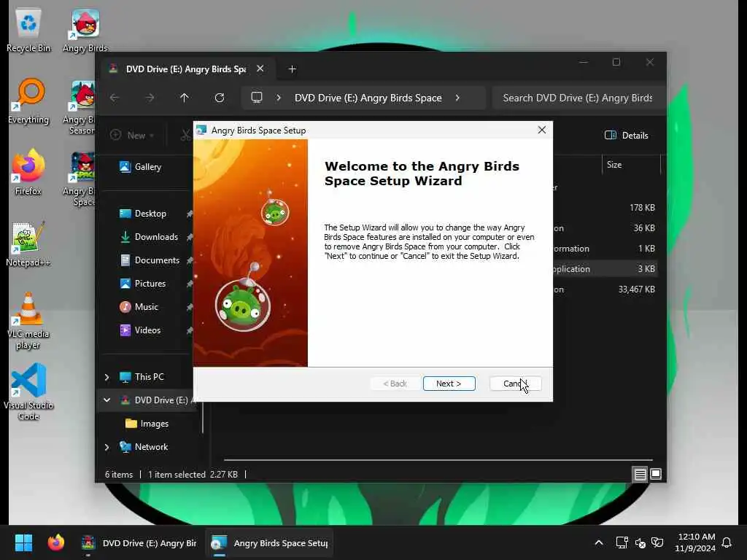
Task: Close the DVD Drive (E:) Explorer tab
Action: [x=260, y=69]
